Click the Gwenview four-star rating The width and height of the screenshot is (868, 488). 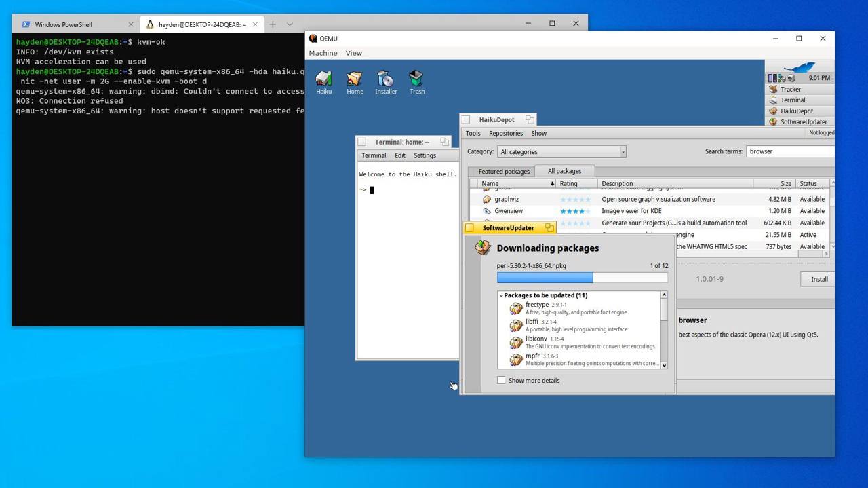coord(575,211)
